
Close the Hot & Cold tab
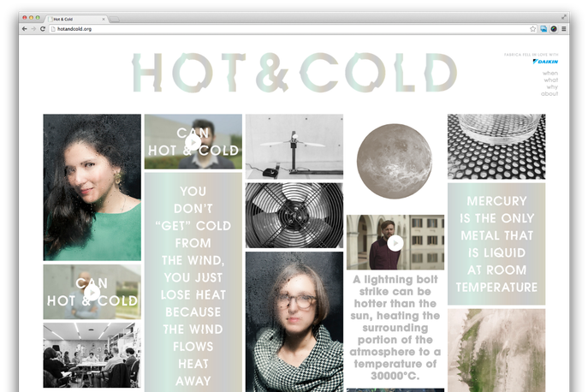click(104, 19)
